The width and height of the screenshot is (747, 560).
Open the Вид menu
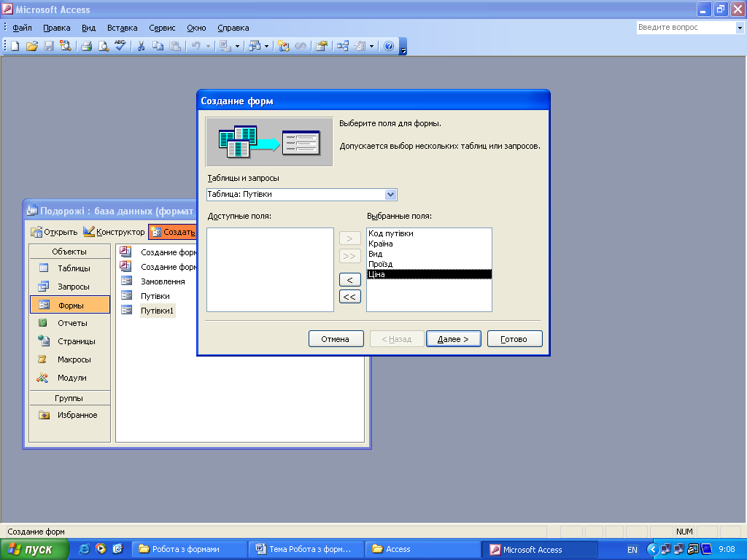(88, 28)
